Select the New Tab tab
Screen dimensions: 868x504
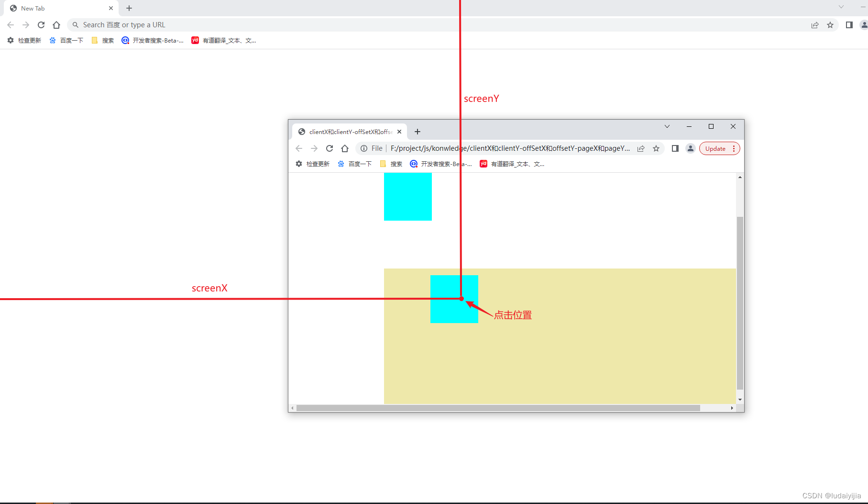tap(61, 8)
